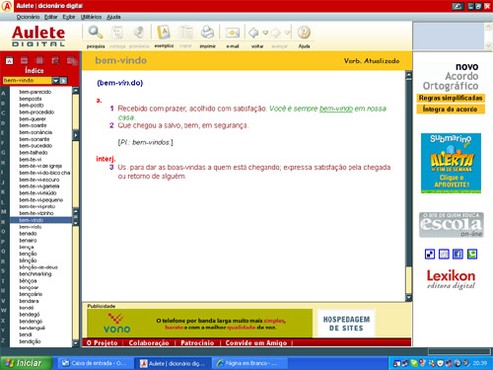
Task: Select the fifth icon above Índice
Action: tap(72, 61)
